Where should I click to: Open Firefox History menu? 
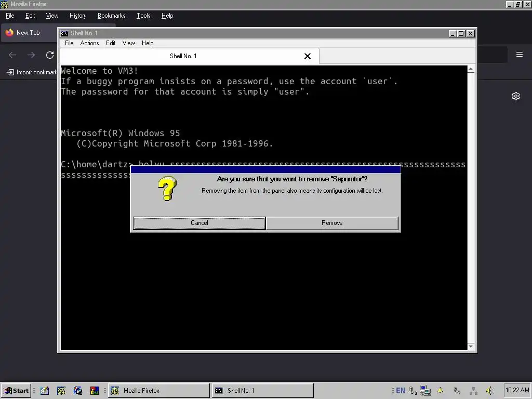(78, 16)
